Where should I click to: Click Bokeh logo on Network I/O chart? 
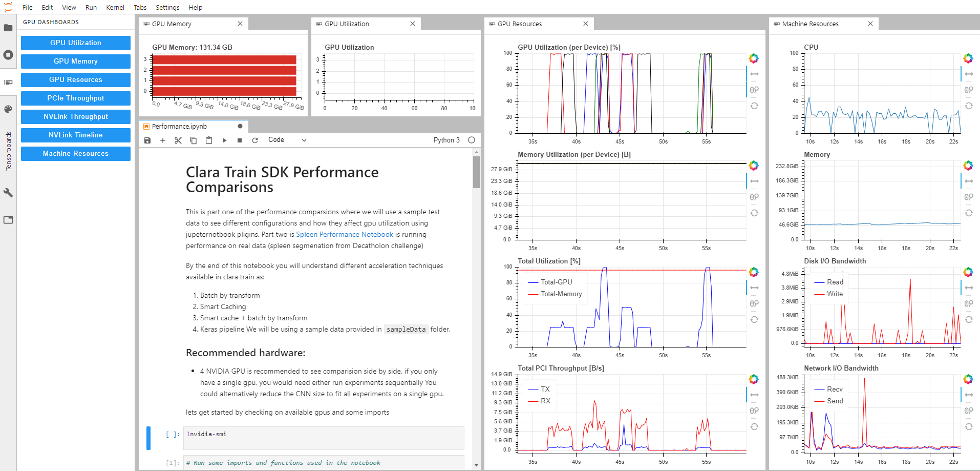click(x=968, y=379)
